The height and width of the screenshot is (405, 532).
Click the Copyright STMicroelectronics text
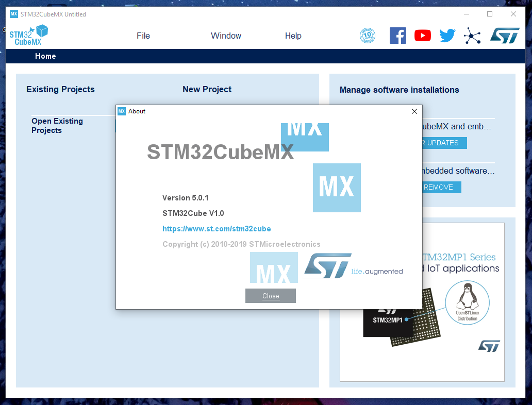[x=241, y=244]
